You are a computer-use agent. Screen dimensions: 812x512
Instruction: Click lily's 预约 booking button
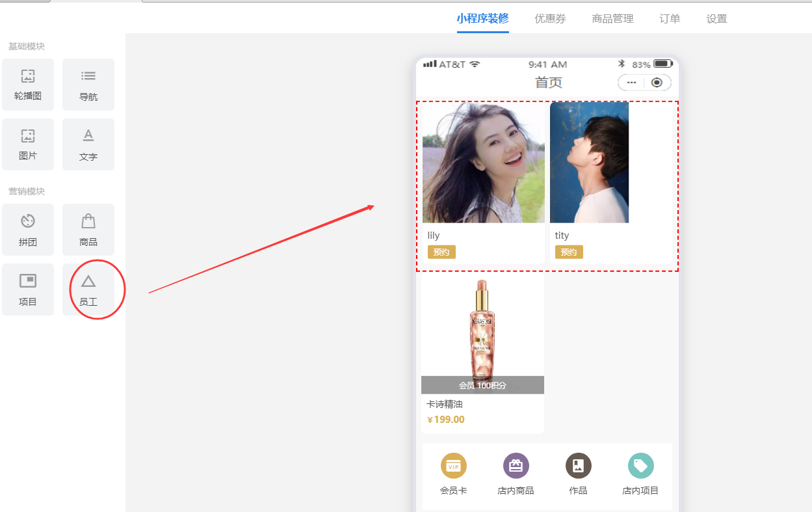(x=441, y=252)
